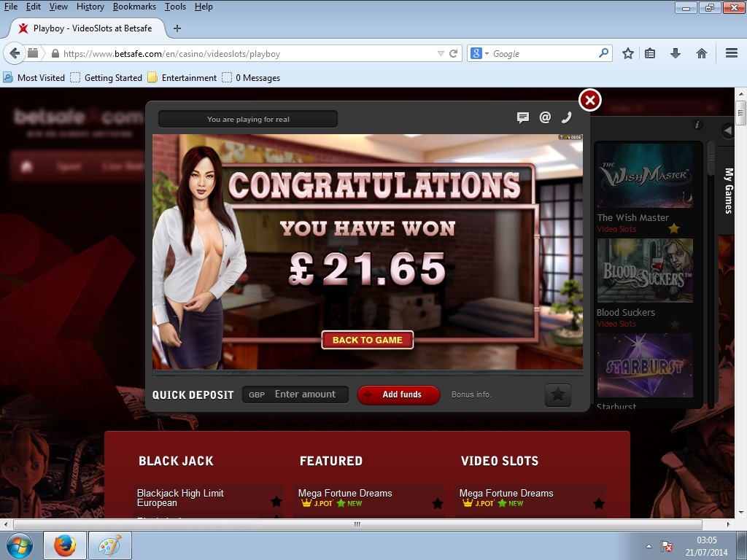747x560 pixels.
Task: Click the Add funds button
Action: click(398, 394)
